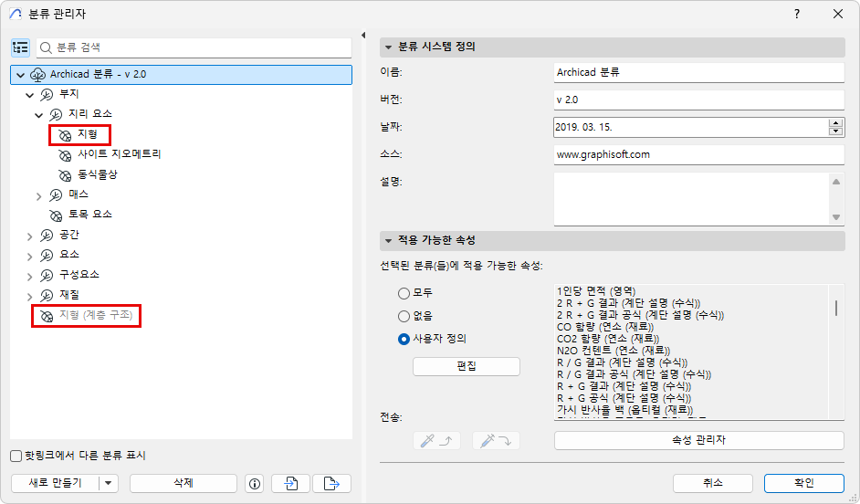Image resolution: width=860 pixels, height=504 pixels.
Task: Collapse the 분류 시스템 정의 section
Action: 388,47
